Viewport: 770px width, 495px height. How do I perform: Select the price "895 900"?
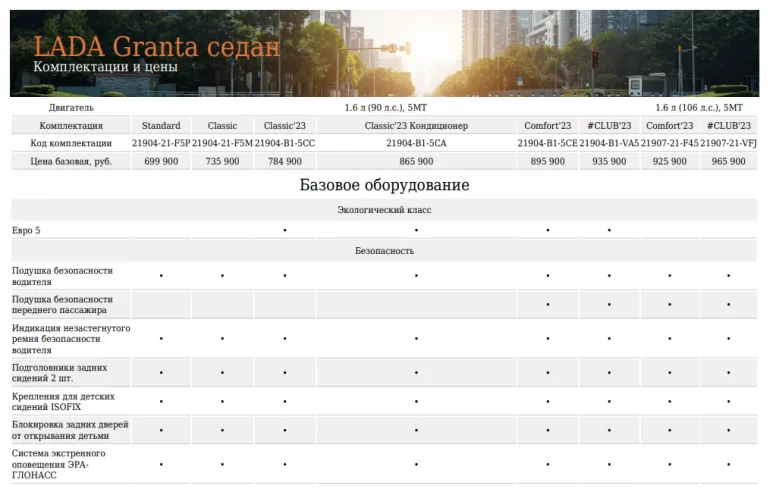pos(548,162)
